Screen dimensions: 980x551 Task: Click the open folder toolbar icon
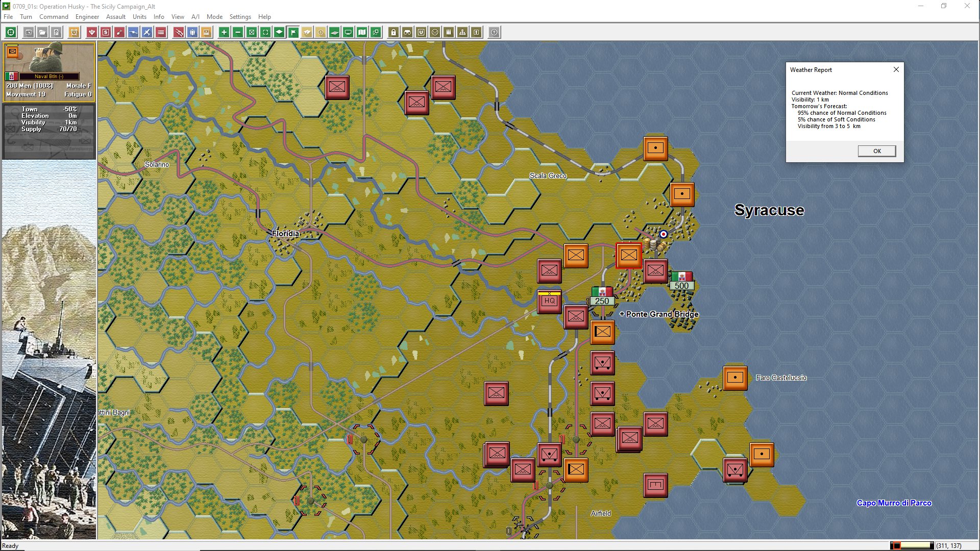[42, 32]
